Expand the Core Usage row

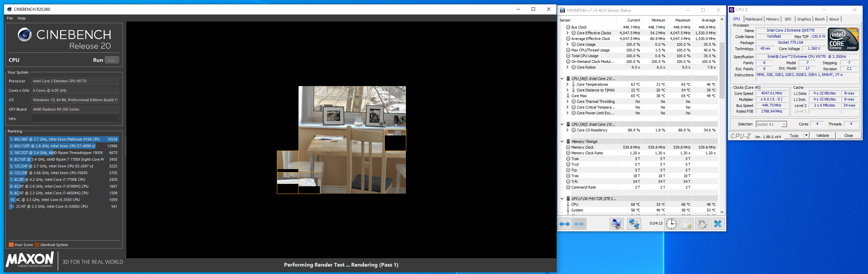tap(568, 44)
